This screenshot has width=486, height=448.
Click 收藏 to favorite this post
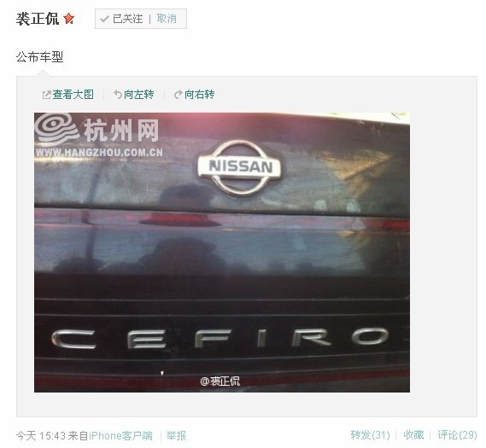click(413, 435)
